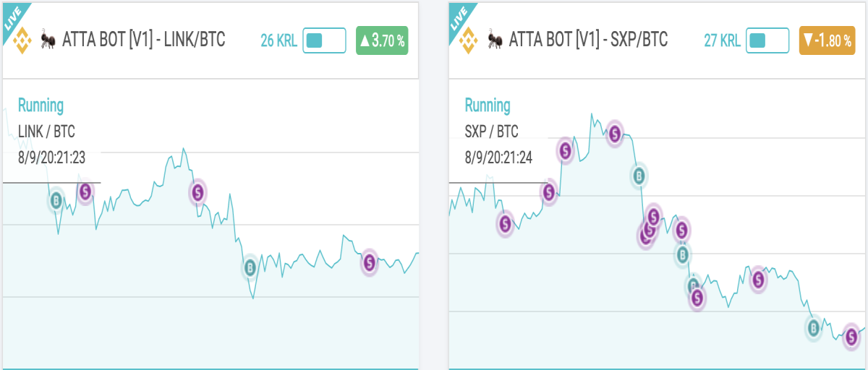Select the topmost sell marker on the SXP/BTC chart
The image size is (868, 370).
click(614, 134)
